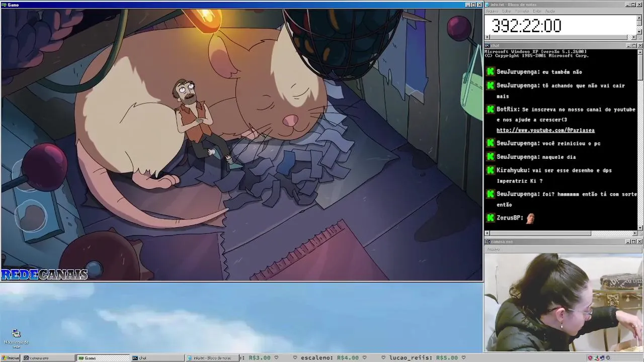Click the chat vertical scrollbar thumb
644x362 pixels.
click(x=640, y=66)
